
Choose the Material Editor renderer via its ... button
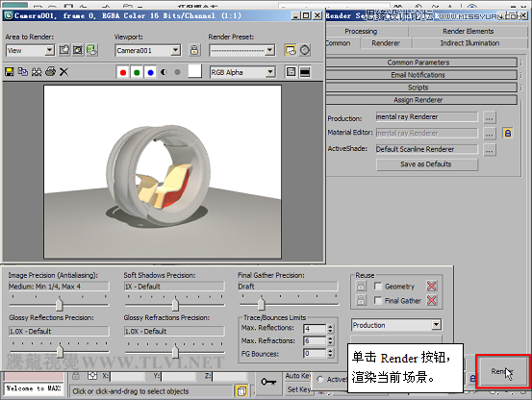pos(489,134)
